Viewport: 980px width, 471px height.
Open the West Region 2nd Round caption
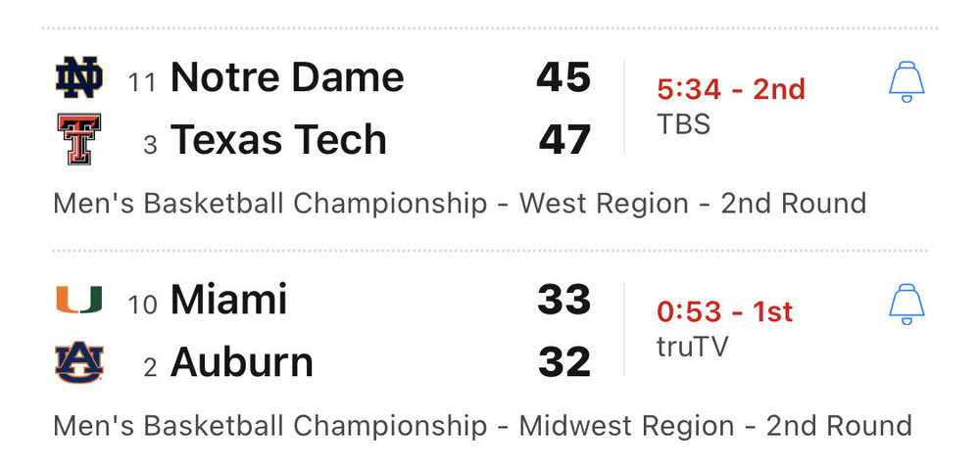(460, 204)
